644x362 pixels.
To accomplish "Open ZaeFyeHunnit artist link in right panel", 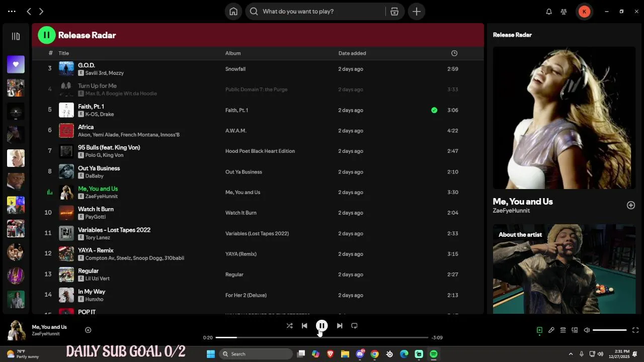I will coord(511,211).
